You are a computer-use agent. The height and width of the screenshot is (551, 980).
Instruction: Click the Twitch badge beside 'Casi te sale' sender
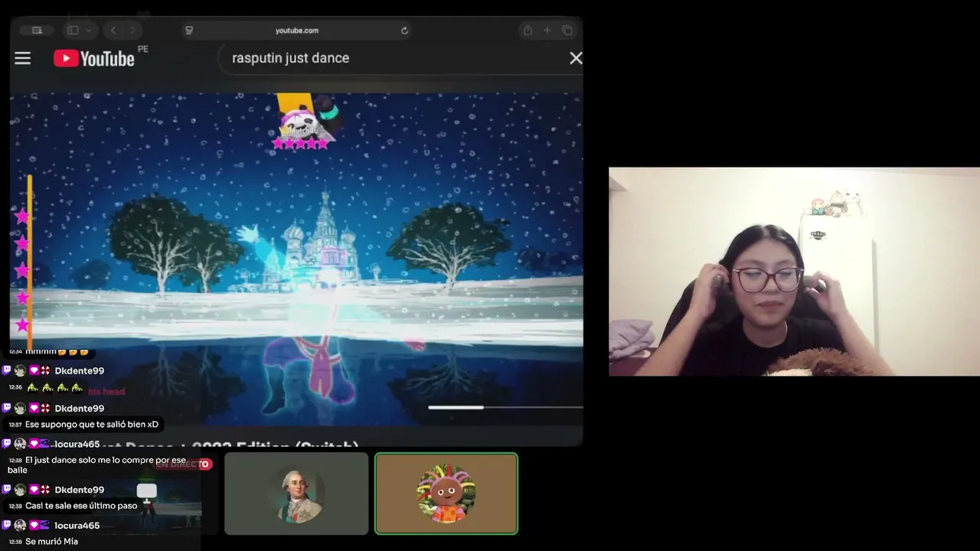click(x=7, y=490)
